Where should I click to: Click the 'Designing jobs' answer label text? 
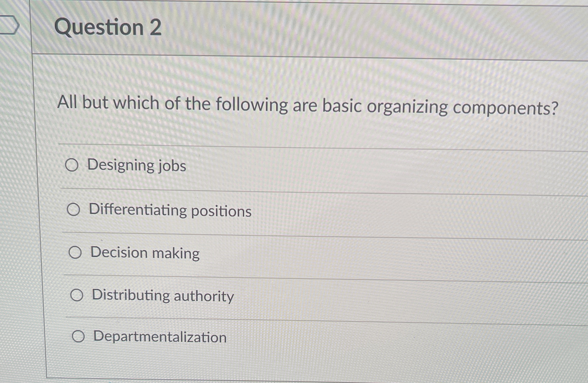(x=137, y=165)
